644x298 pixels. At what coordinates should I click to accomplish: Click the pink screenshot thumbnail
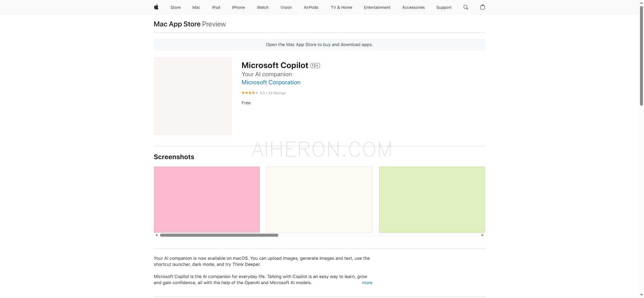coord(207,199)
